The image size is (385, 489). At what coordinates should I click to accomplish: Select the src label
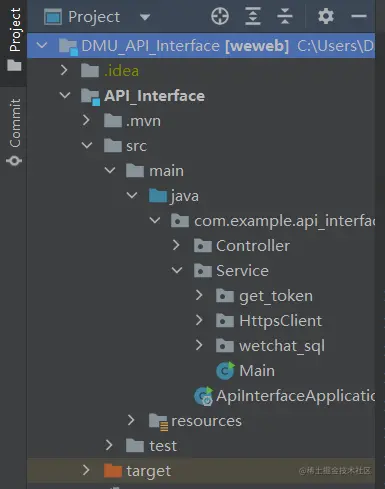[x=136, y=146]
